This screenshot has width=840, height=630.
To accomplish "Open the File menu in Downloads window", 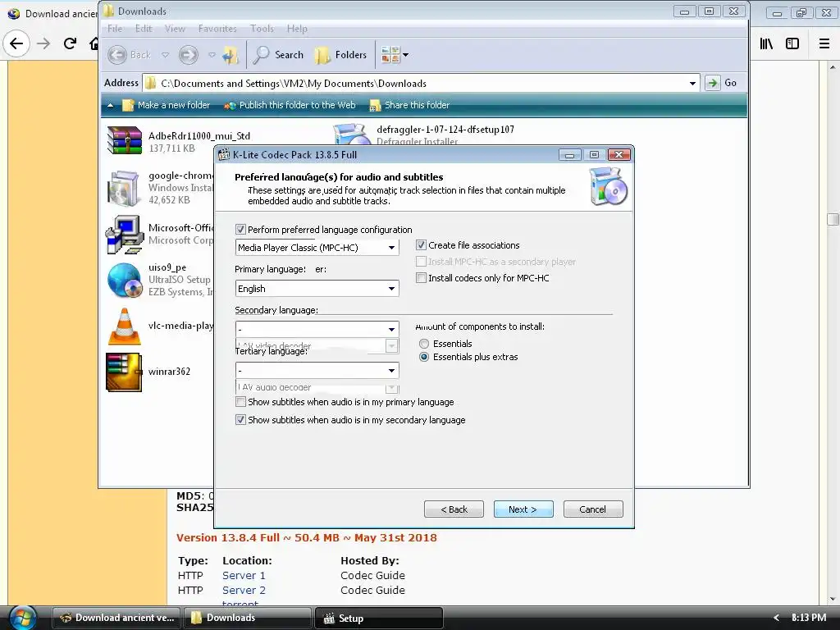I will [x=115, y=29].
